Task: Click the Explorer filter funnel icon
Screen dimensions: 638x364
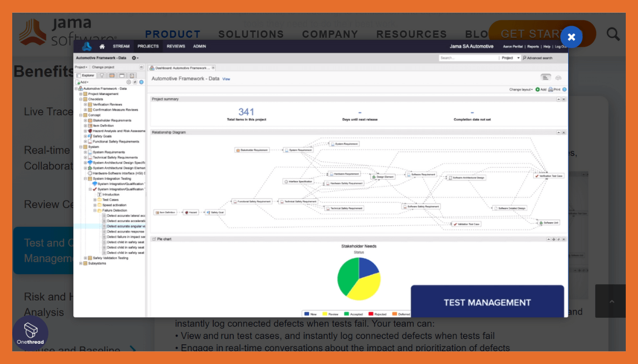Action: (x=101, y=75)
